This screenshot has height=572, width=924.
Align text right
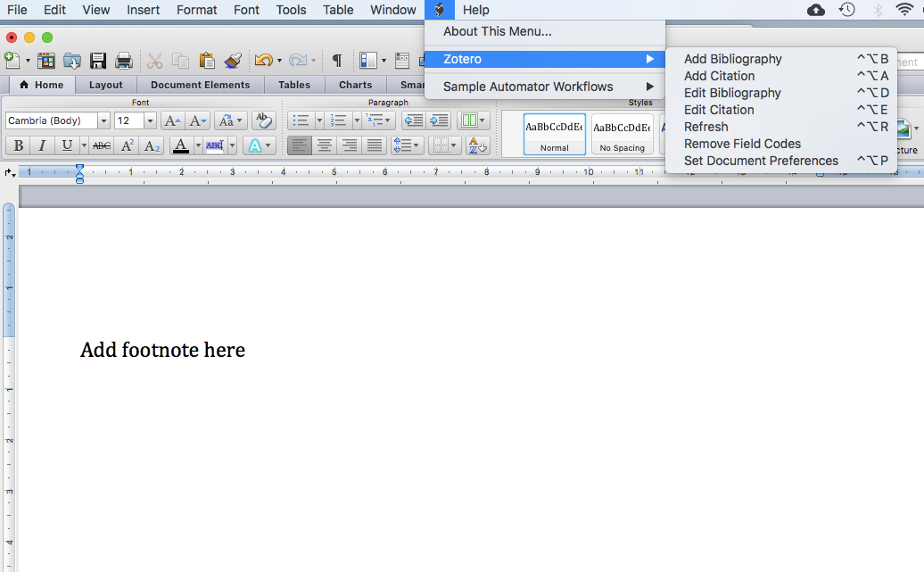(x=350, y=145)
